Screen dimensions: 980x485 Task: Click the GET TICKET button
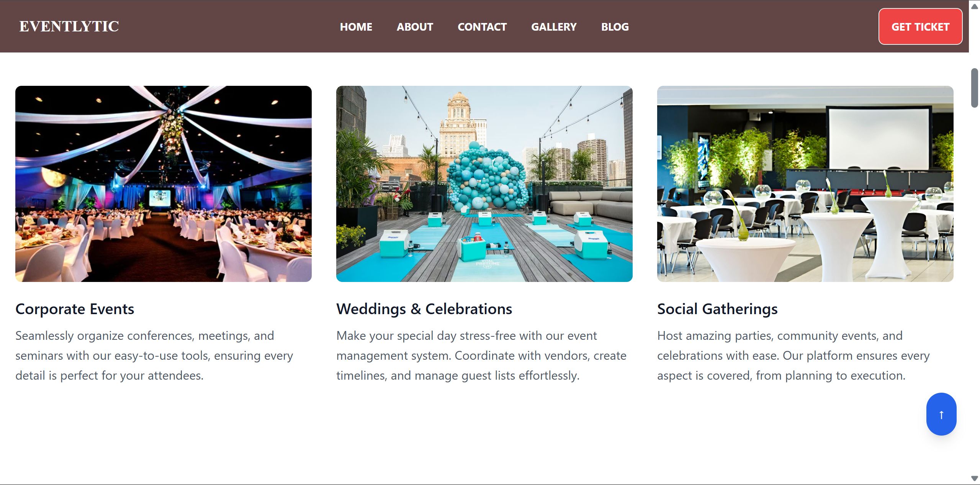(x=920, y=26)
